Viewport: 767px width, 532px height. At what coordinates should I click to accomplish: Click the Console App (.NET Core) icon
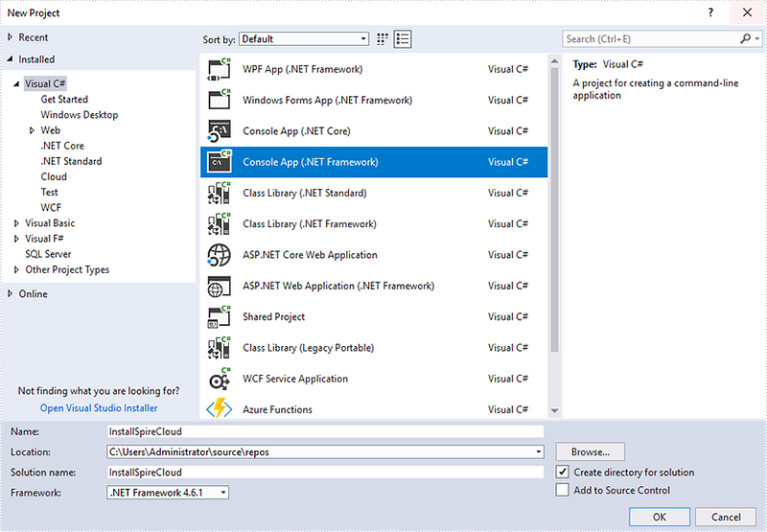[x=220, y=131]
